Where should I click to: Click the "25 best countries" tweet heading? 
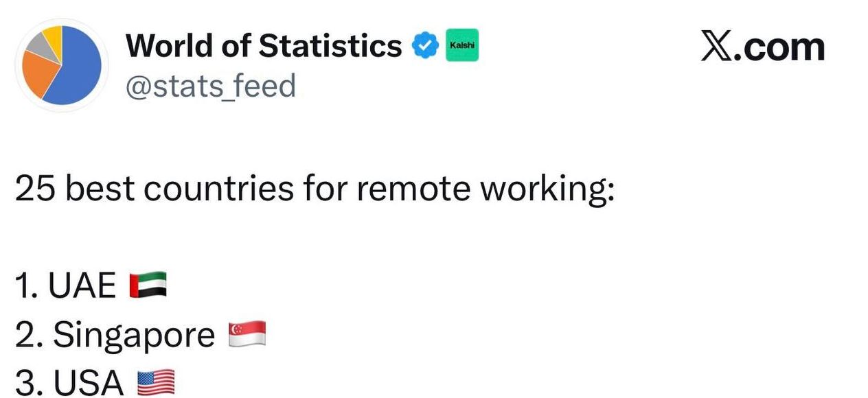pos(313,188)
